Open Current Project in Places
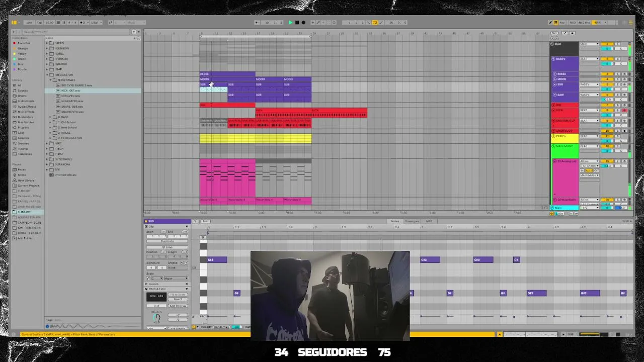This screenshot has height=362, width=644. click(28, 186)
